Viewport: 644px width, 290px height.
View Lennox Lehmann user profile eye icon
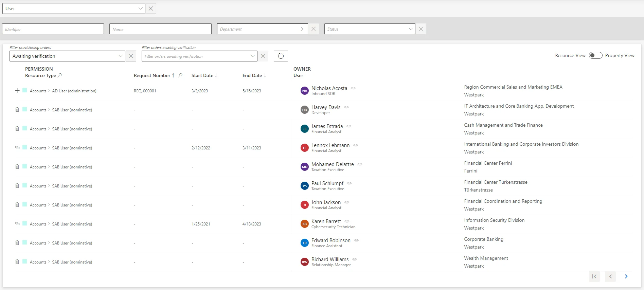pyautogui.click(x=356, y=145)
